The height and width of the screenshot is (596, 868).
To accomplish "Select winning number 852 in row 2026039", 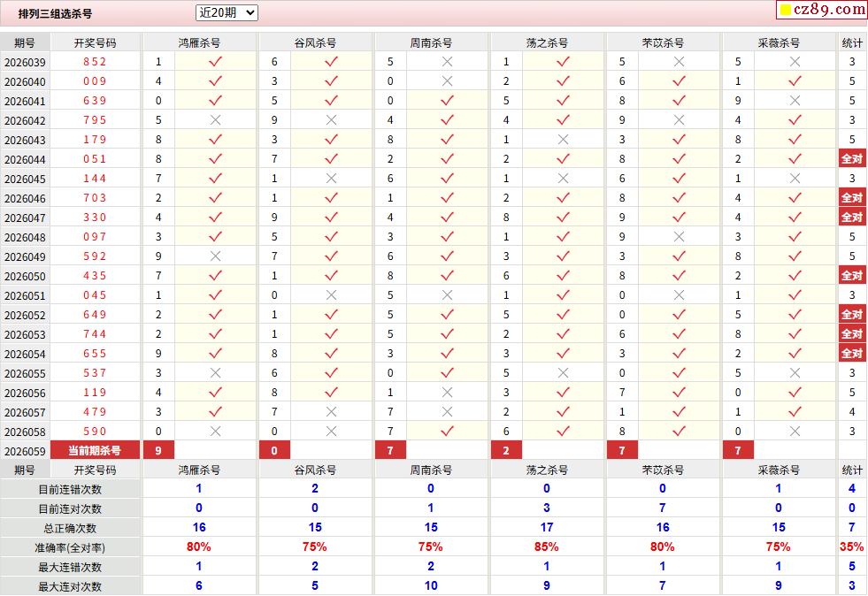I will point(95,62).
